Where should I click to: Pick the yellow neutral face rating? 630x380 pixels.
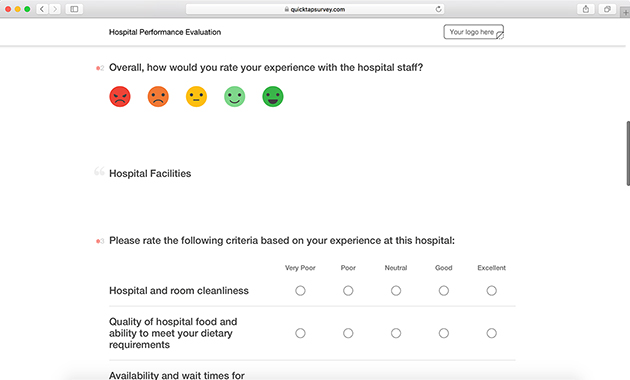click(x=196, y=96)
